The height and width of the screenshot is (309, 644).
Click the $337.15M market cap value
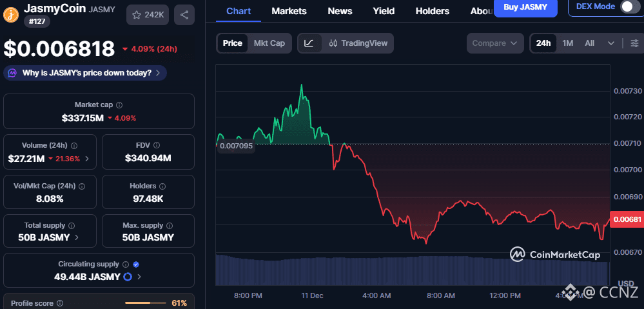(x=83, y=118)
